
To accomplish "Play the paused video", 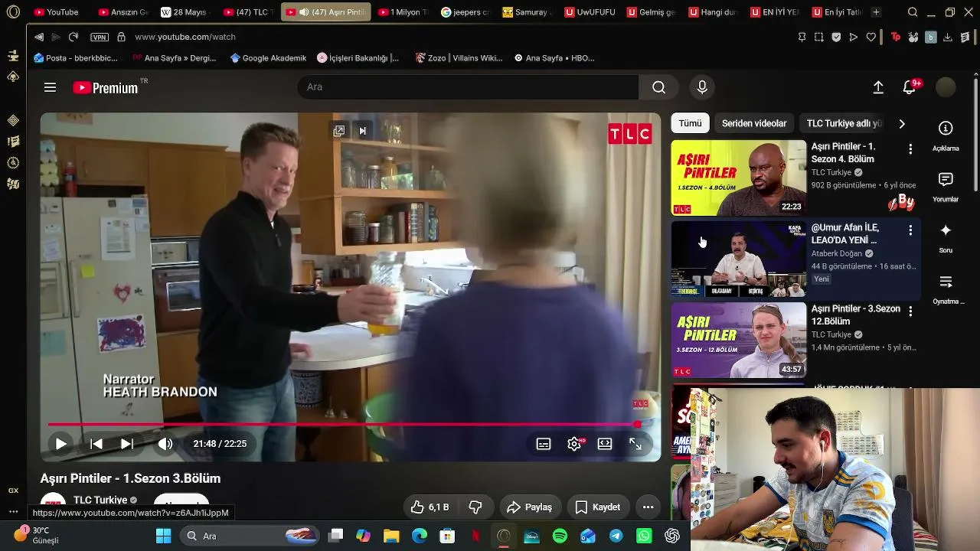I will (x=60, y=444).
